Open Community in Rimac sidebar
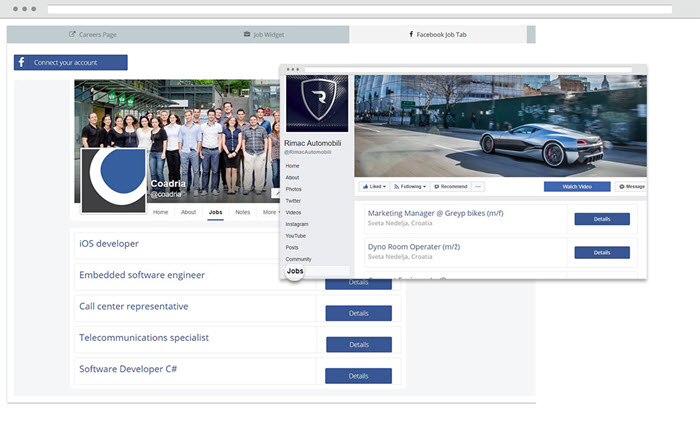This screenshot has width=700, height=437. coord(298,259)
